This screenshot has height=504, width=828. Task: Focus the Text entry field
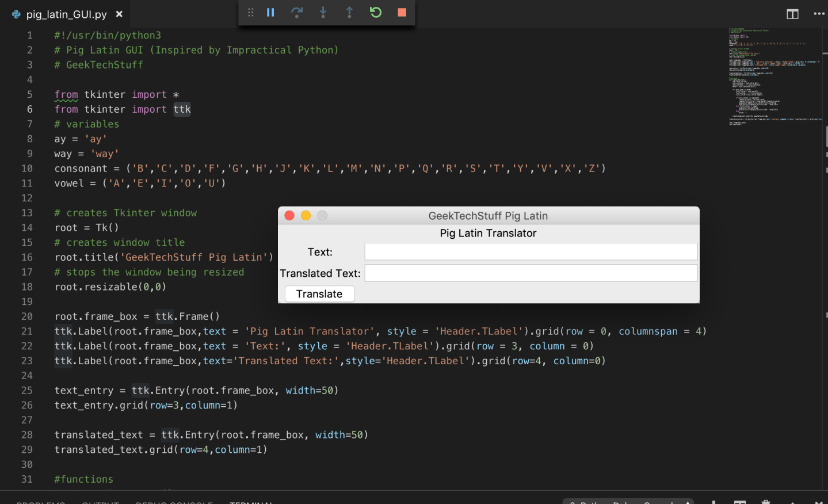click(x=531, y=251)
